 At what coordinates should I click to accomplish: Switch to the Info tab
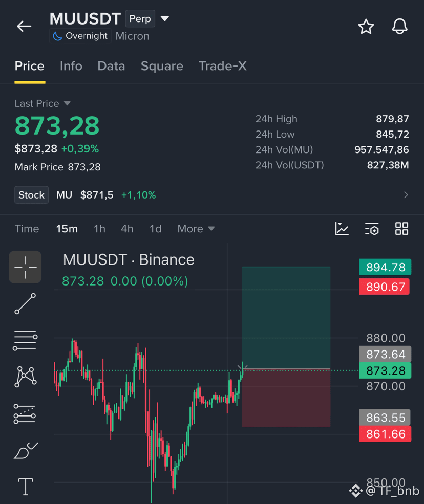click(x=71, y=66)
